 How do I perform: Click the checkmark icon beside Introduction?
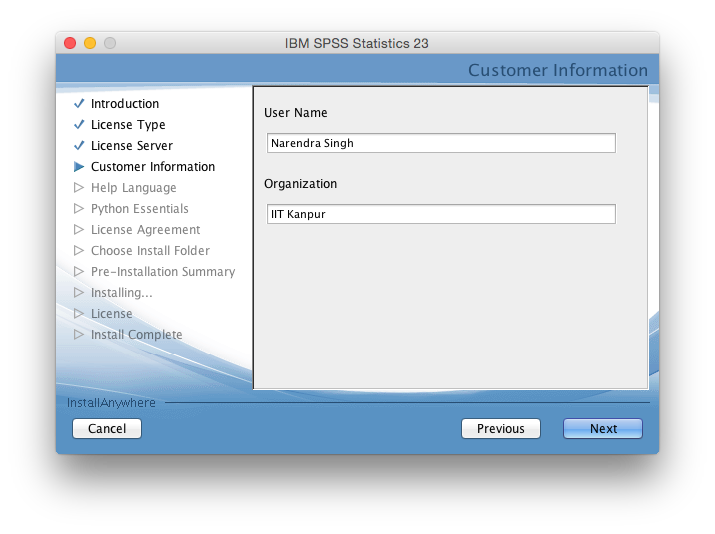click(79, 104)
